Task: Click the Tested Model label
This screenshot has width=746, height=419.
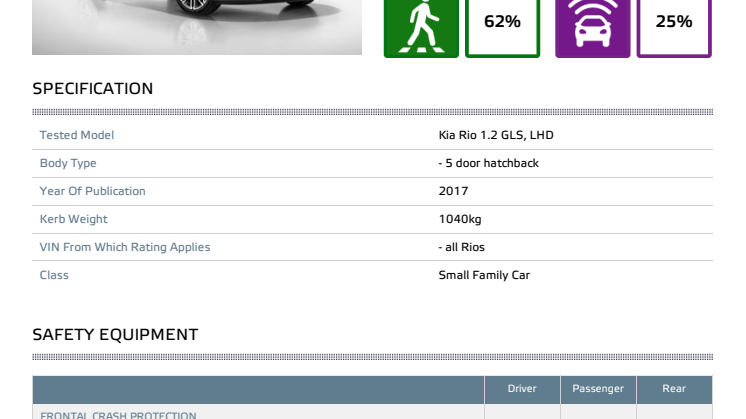Action: tap(77, 135)
